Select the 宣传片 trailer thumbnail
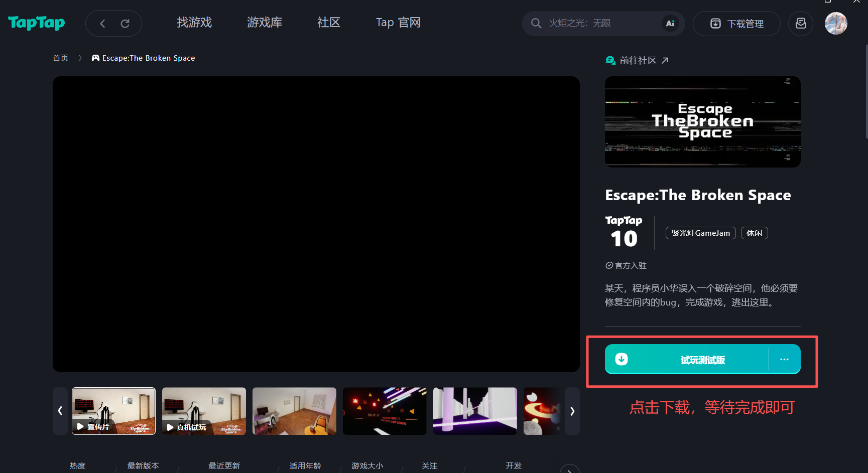This screenshot has height=473, width=868. [113, 411]
